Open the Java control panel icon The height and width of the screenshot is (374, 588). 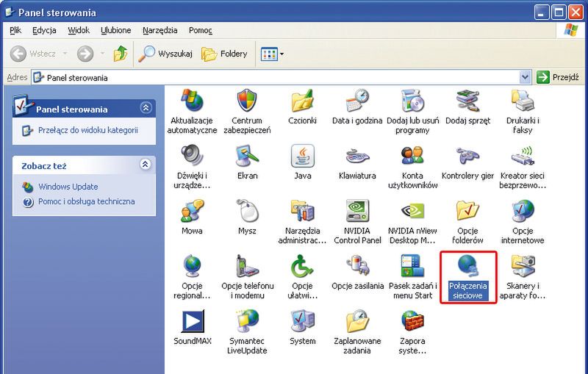coord(302,162)
